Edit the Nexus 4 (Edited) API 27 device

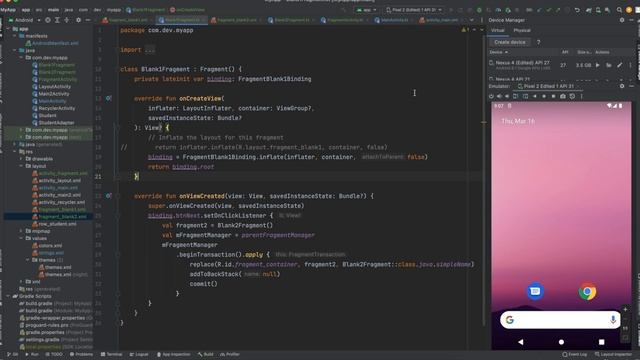pyautogui.click(x=620, y=65)
